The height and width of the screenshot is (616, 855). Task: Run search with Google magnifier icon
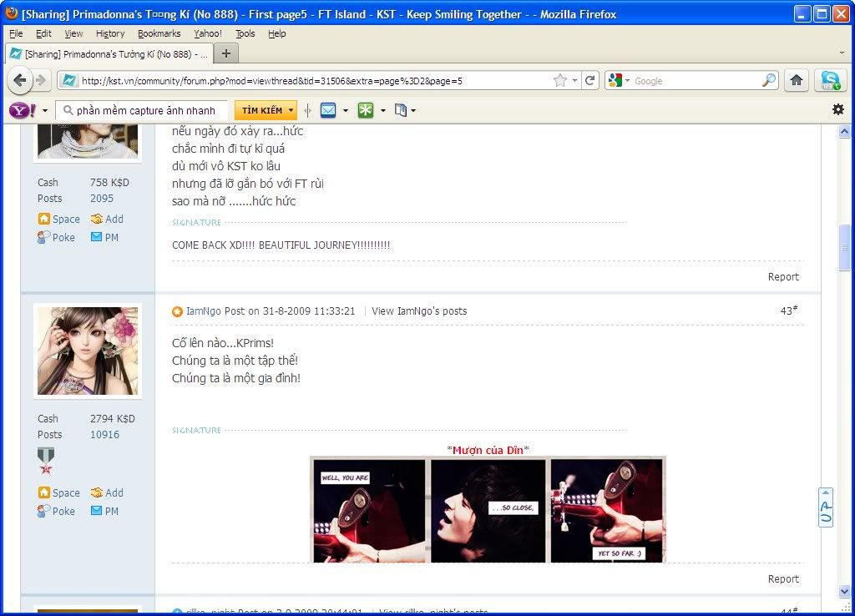point(769,81)
